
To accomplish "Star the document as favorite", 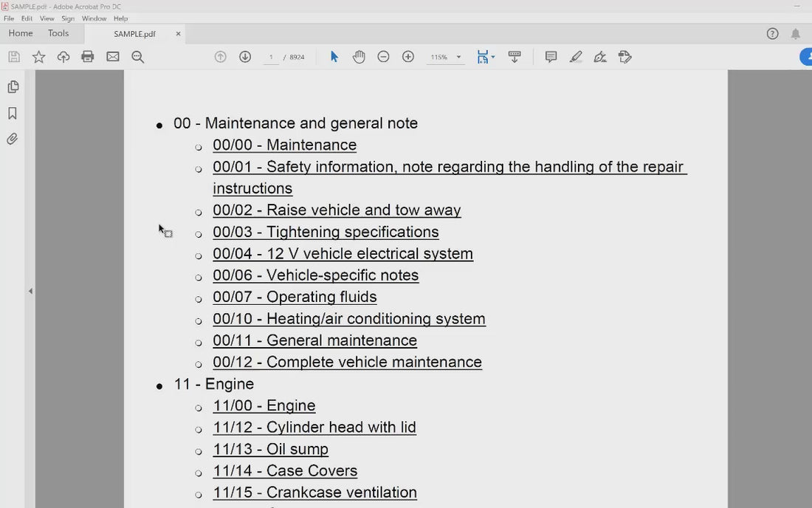I will 38,56.
